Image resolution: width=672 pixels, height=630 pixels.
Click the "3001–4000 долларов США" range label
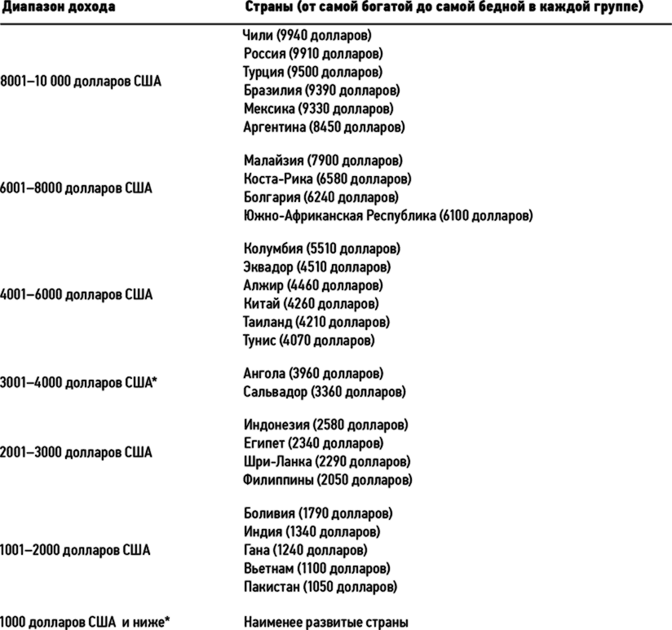79,382
